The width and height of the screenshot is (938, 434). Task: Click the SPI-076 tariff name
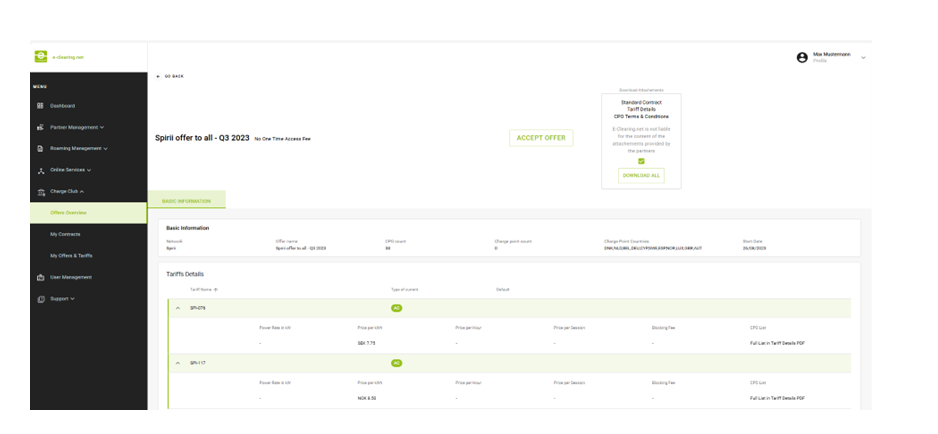tap(198, 308)
